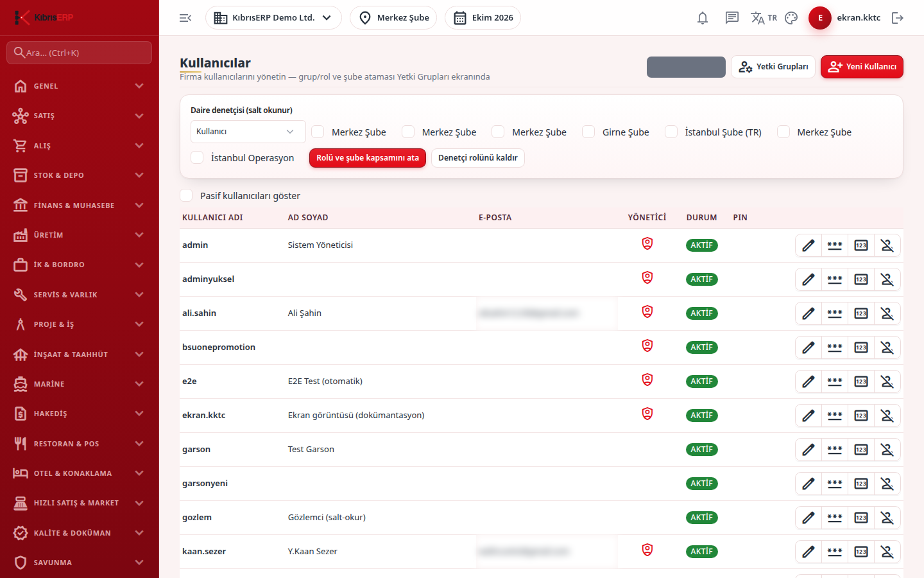Enable Pasif kullanıcıları göster checkbox
Viewport: 924px width, 578px height.
(187, 195)
